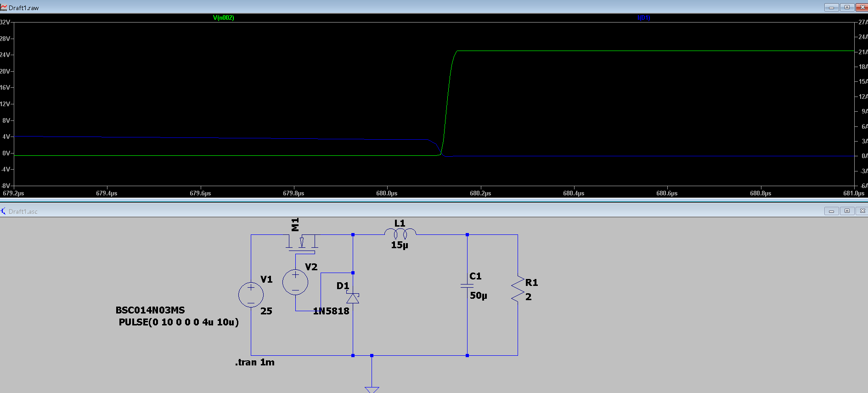Click the R1 resistance value 2
The image size is (868, 393).
(529, 297)
